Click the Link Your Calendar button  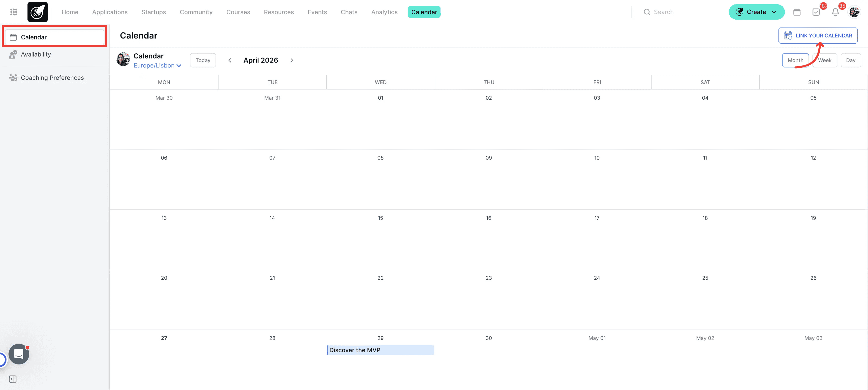[818, 36]
